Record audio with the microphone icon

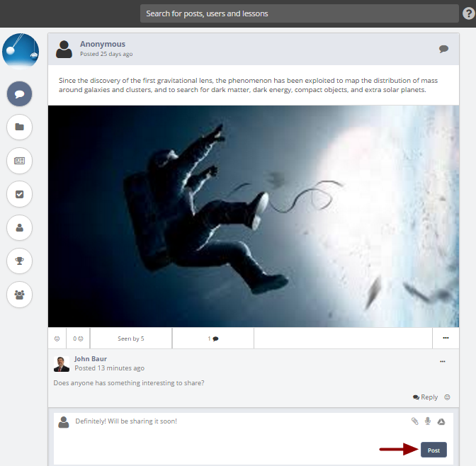[428, 421]
